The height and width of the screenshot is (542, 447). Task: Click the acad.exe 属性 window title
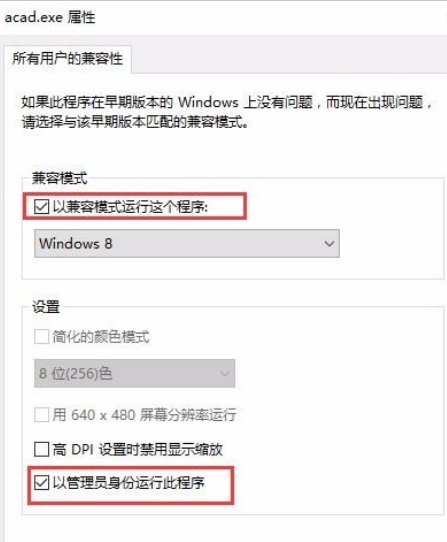50,17
